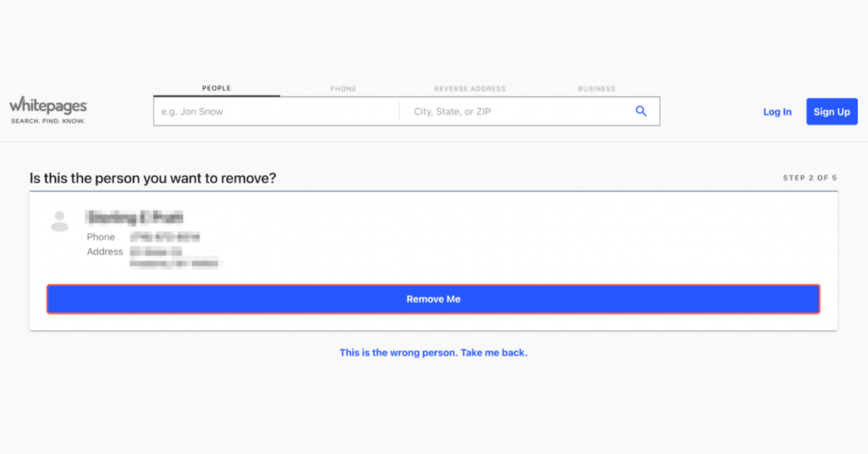Select the blurred phone number value
868x454 pixels.
pos(165,237)
